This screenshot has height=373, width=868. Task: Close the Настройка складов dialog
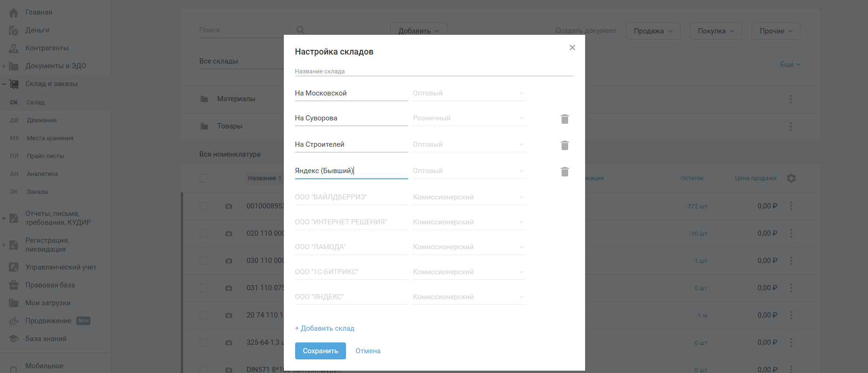[572, 48]
